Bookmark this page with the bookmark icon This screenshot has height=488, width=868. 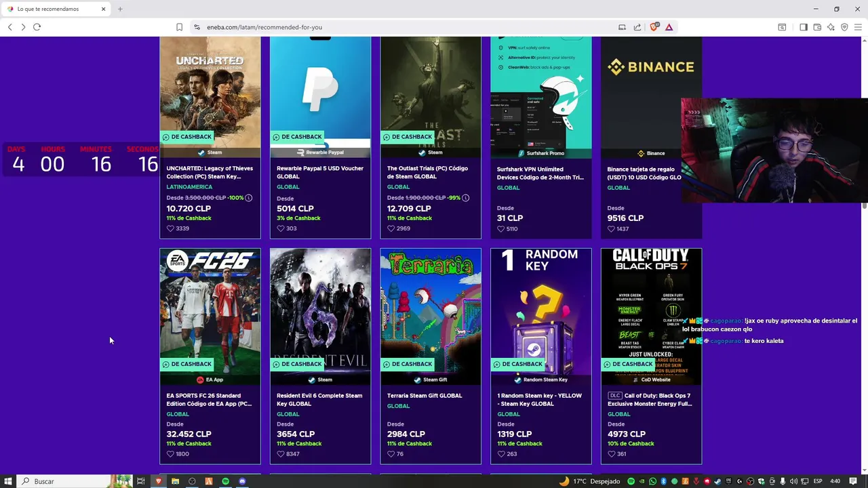[179, 27]
